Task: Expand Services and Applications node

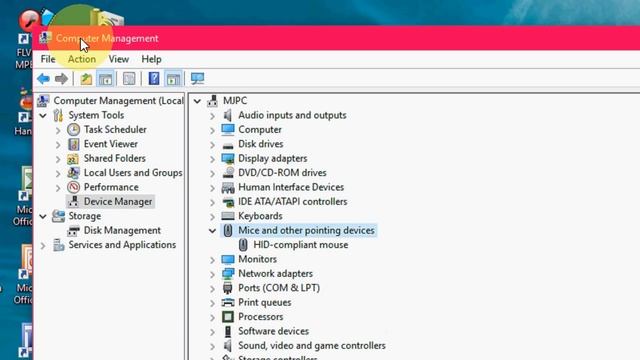Action: 43,245
